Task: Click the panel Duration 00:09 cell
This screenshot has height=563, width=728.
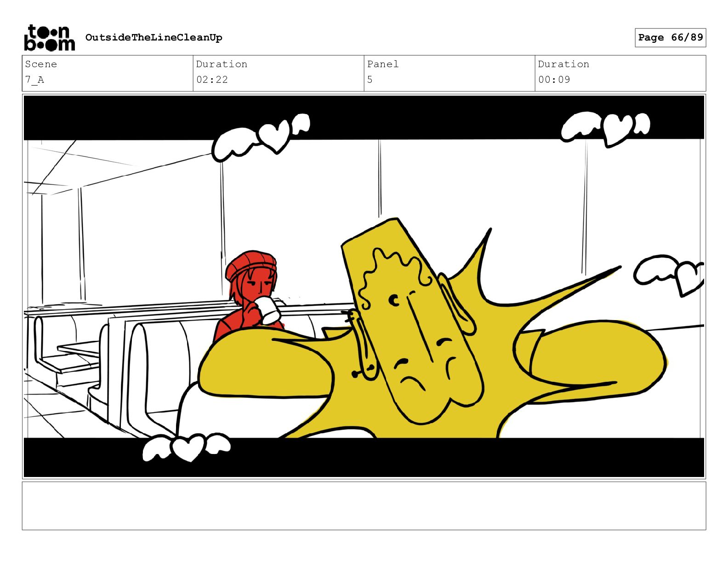Action: pos(620,73)
